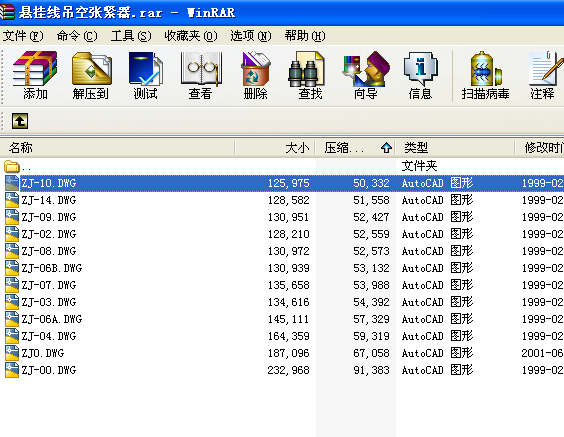Click the file icon of ZJ-06A.DWG

click(x=12, y=319)
